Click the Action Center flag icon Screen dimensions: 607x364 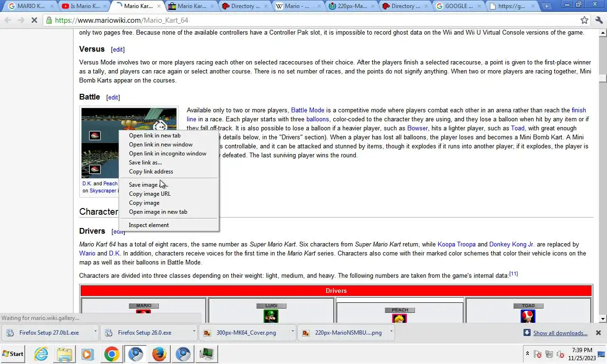coord(538,354)
